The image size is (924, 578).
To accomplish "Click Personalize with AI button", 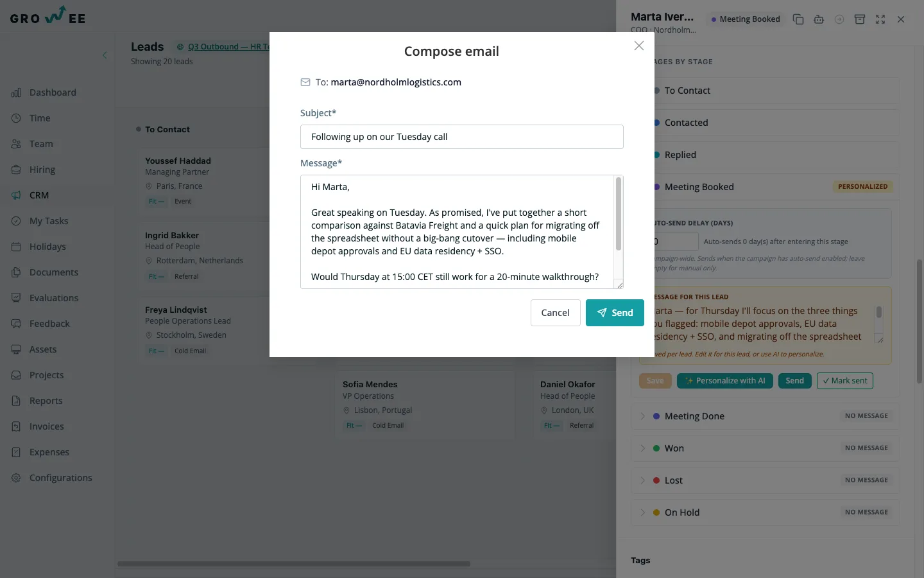I will [x=725, y=381].
